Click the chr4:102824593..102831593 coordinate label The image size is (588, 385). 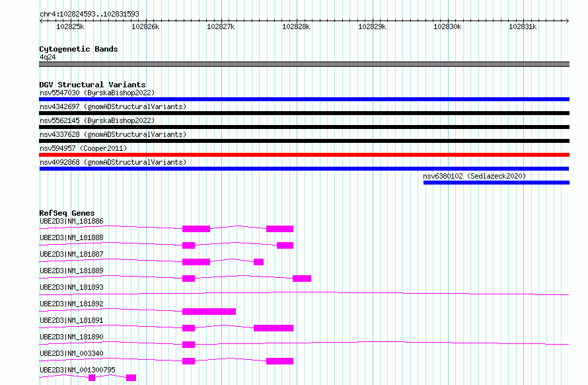point(89,14)
